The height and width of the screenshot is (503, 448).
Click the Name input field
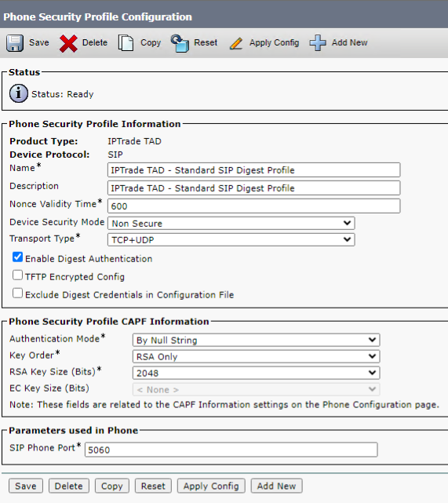coord(254,170)
